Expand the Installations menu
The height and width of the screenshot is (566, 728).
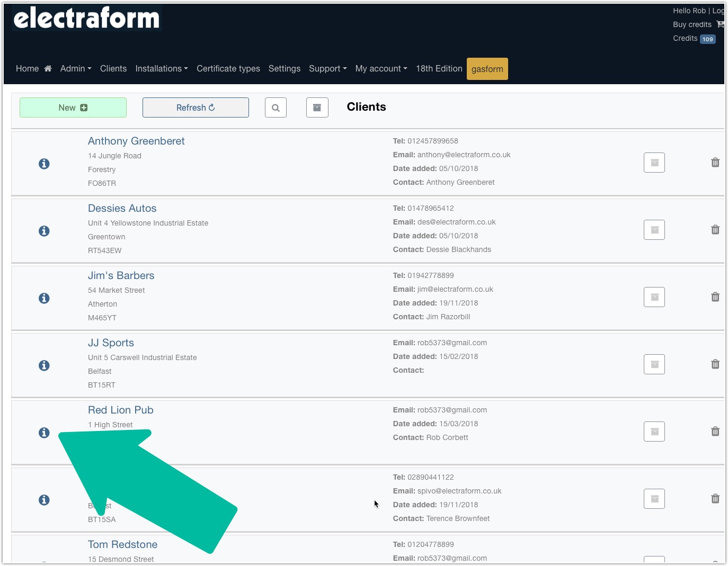[x=162, y=68]
